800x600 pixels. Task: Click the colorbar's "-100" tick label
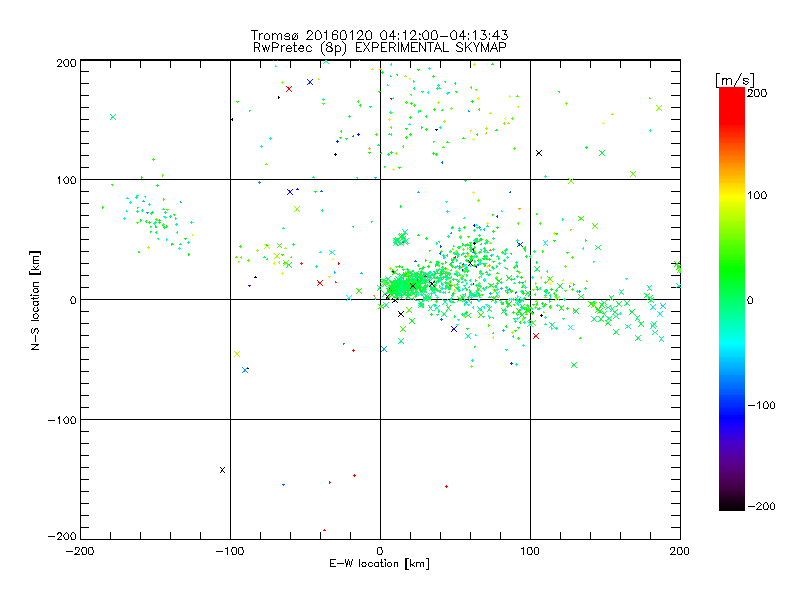tap(761, 405)
